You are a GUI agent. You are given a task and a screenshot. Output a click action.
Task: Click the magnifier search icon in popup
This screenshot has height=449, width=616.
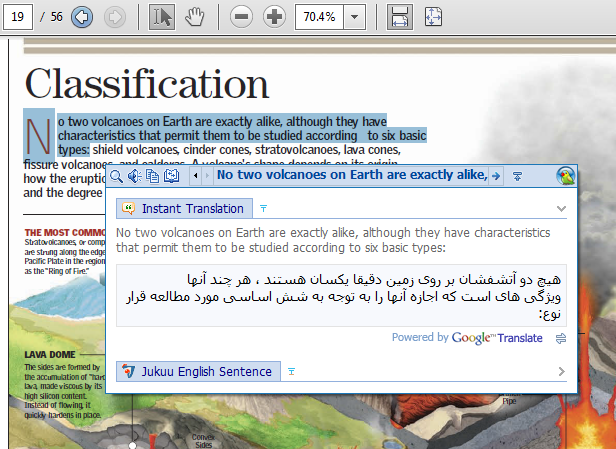pos(118,176)
